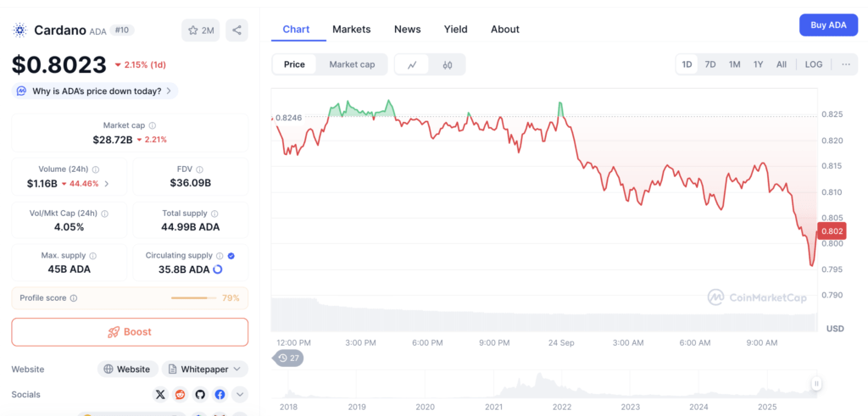
Task: Click the 45B ADA max supply
Action: point(70,269)
